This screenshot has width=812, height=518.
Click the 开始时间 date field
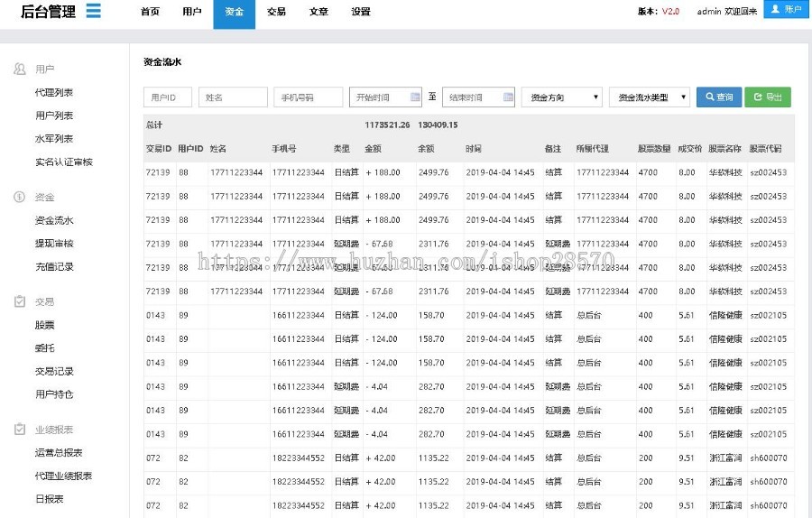[x=386, y=97]
